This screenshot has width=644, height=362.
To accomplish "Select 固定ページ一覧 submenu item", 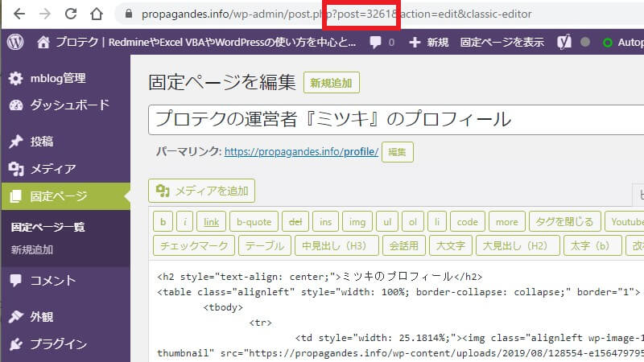I will point(47,227).
